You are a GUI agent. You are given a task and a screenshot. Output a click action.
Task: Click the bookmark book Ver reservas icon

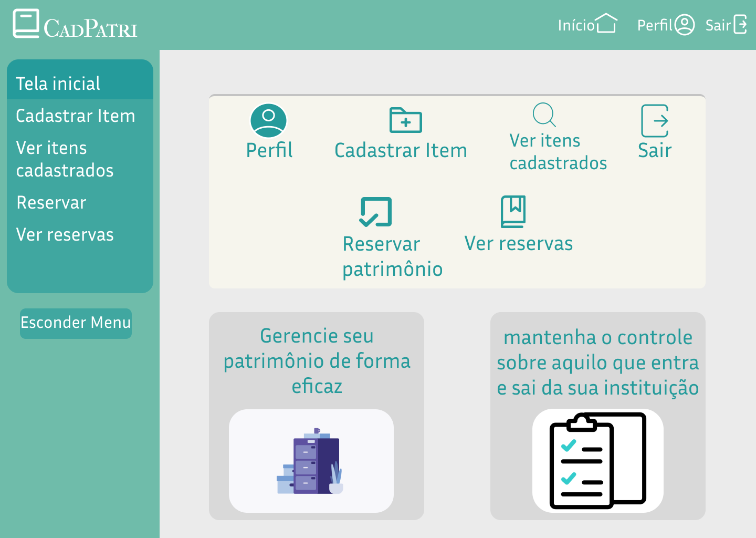tap(513, 212)
